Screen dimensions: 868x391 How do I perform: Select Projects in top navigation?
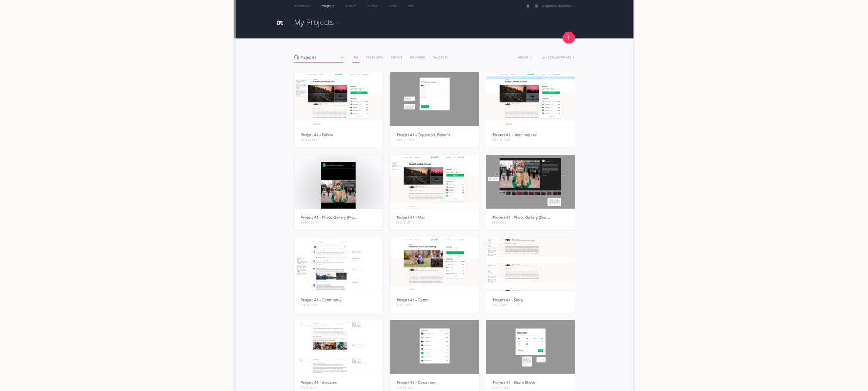[328, 6]
